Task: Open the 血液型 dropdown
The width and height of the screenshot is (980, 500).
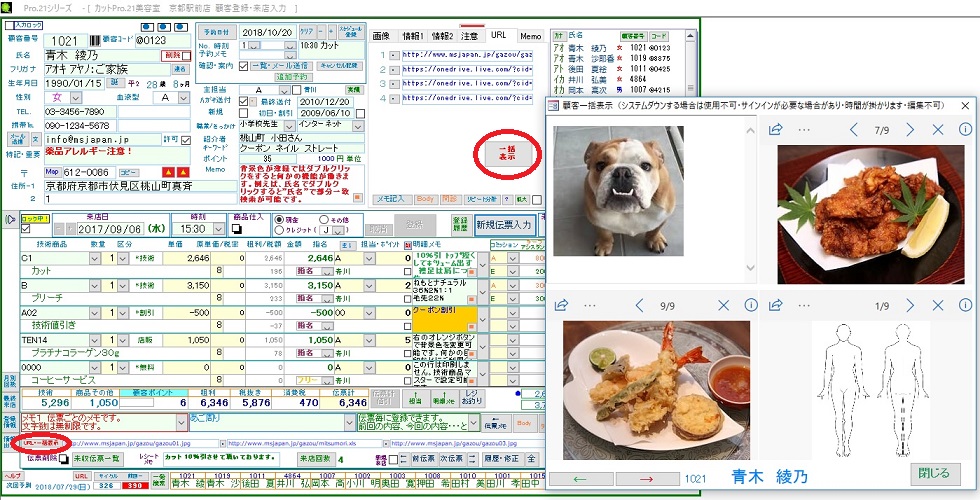Action: click(182, 98)
